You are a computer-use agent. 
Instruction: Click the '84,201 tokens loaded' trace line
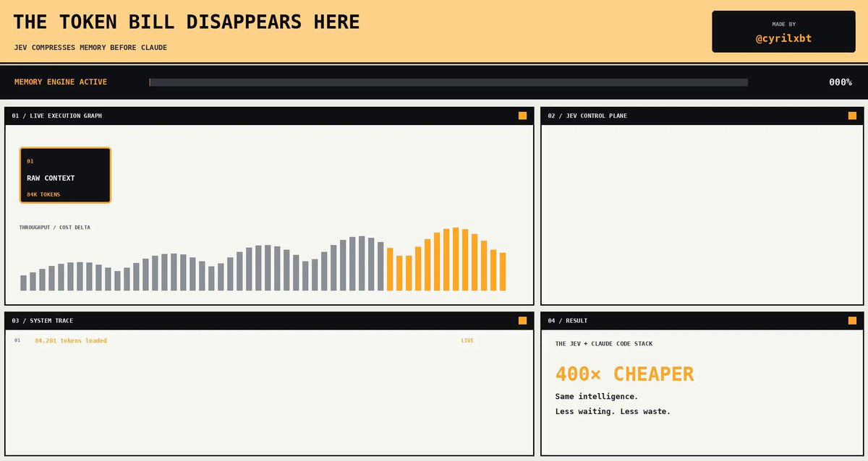click(71, 340)
